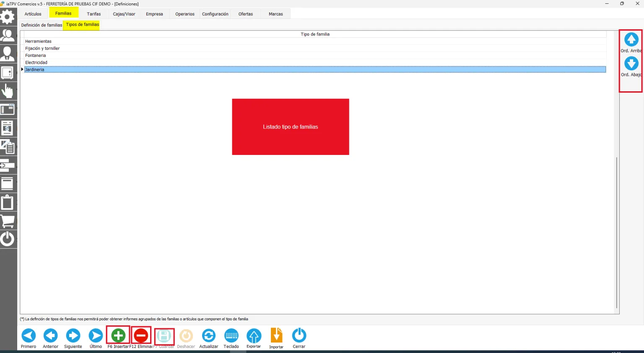
Task: Click the Actualizar refresh icon
Action: tap(209, 335)
